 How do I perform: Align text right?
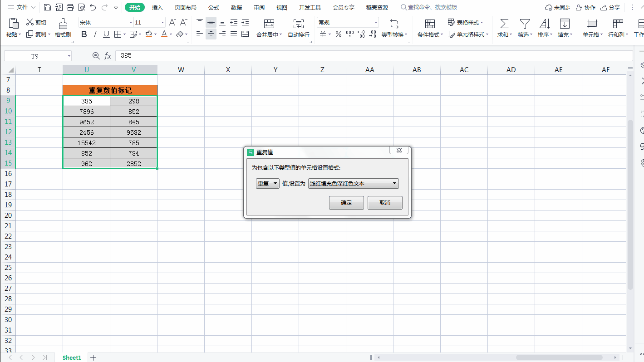(222, 34)
